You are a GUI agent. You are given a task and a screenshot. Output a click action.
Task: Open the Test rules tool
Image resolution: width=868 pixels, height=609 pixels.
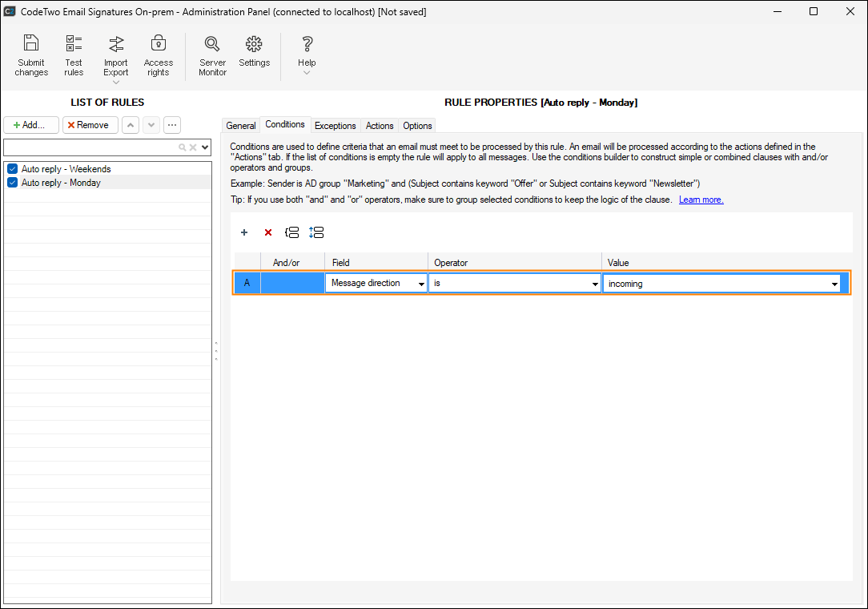click(x=74, y=55)
